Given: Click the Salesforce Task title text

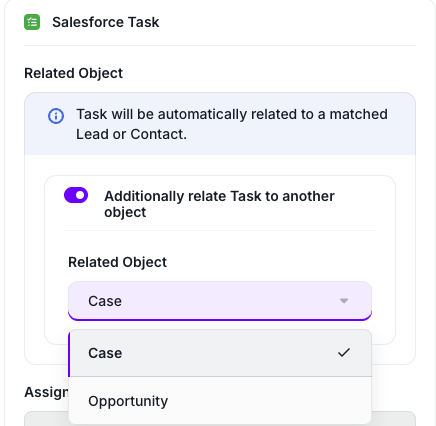Looking at the screenshot, I should point(106,22).
